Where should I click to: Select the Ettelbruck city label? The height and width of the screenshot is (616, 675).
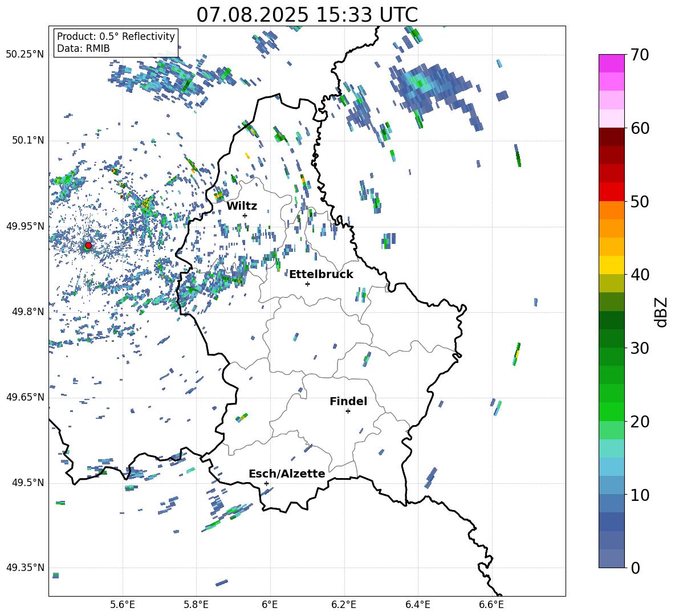click(x=321, y=275)
